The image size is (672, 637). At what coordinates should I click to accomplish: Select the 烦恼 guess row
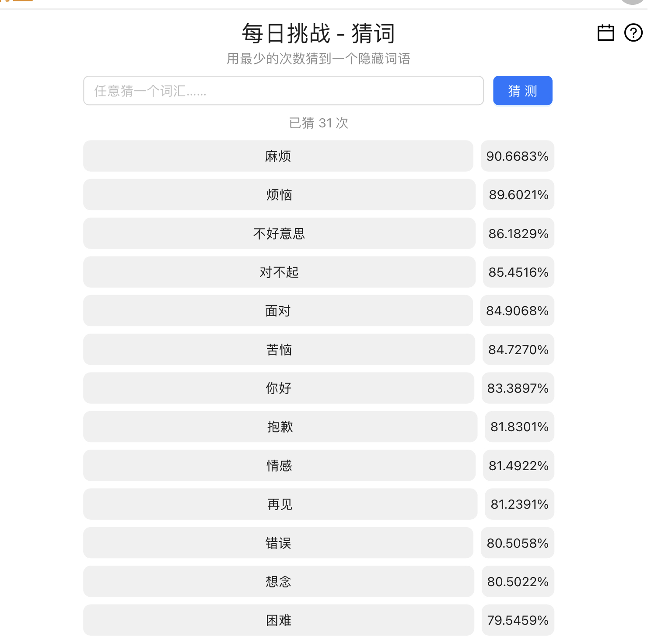[279, 195]
